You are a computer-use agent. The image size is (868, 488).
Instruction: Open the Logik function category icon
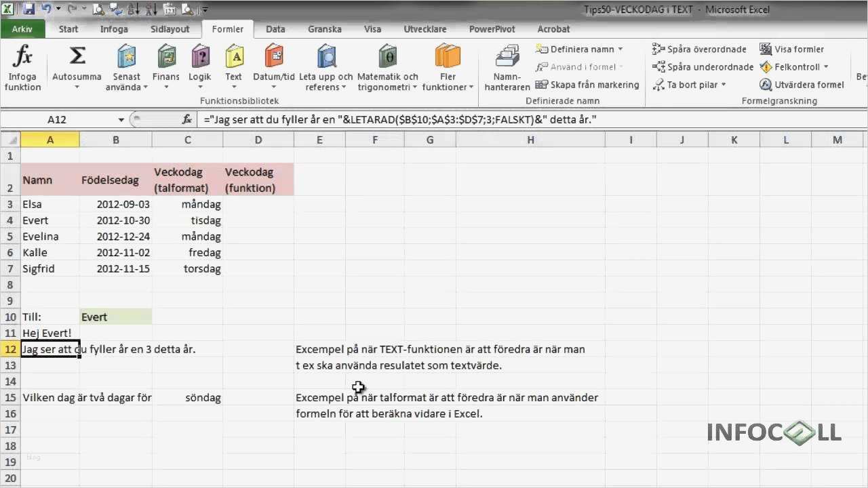pos(199,64)
